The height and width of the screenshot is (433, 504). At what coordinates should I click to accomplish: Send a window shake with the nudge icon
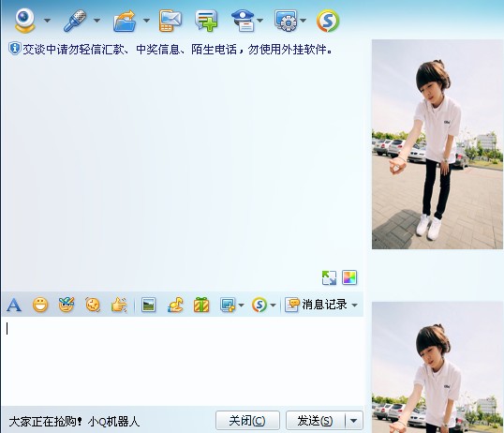tap(93, 305)
